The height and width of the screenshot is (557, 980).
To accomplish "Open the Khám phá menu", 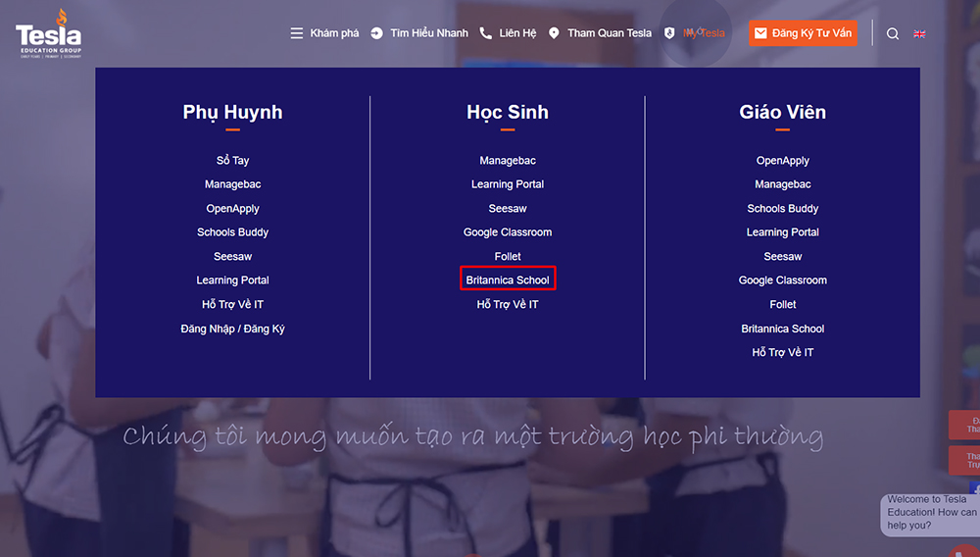I will [x=334, y=33].
